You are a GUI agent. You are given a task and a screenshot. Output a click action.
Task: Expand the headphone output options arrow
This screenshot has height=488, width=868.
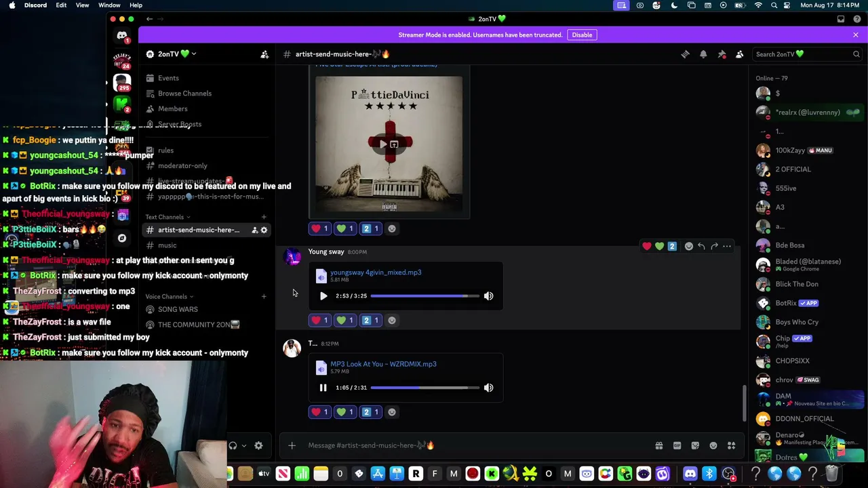coord(244,445)
